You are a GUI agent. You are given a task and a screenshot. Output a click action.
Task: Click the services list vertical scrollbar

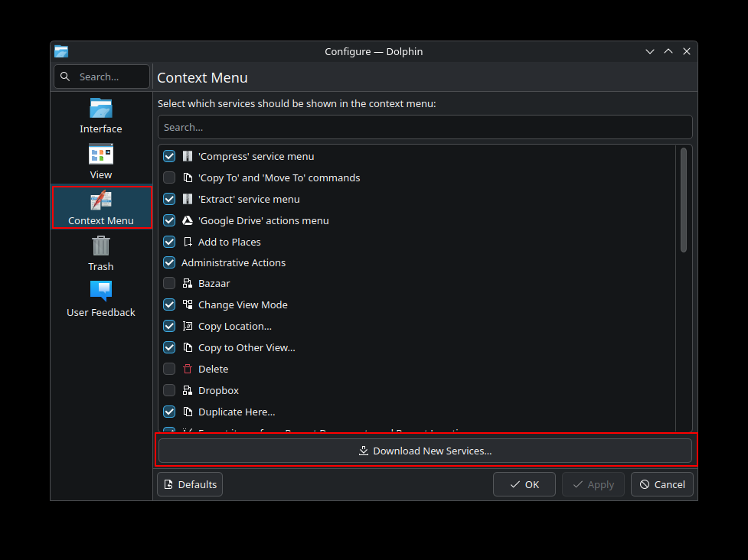click(683, 200)
